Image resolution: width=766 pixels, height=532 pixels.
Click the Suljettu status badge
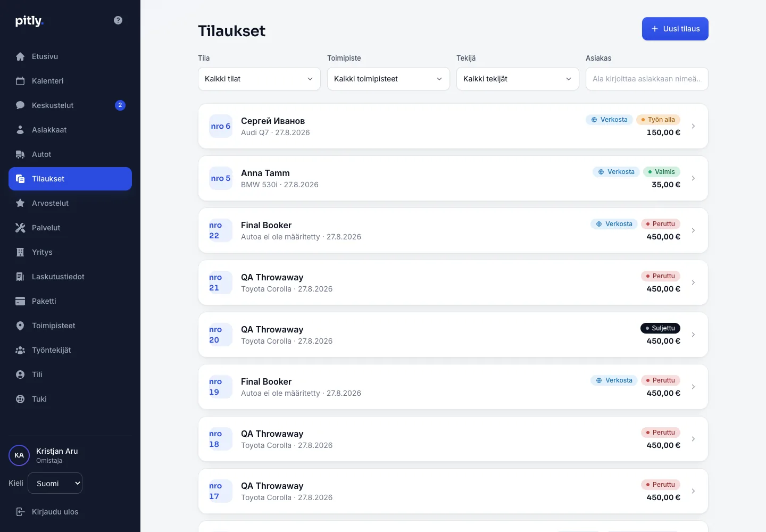(x=660, y=328)
